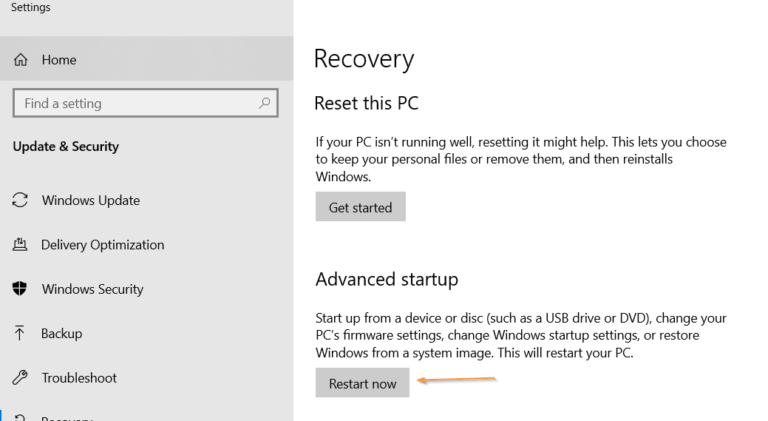The height and width of the screenshot is (421, 768).
Task: Go to Home in the sidebar
Action: point(59,60)
